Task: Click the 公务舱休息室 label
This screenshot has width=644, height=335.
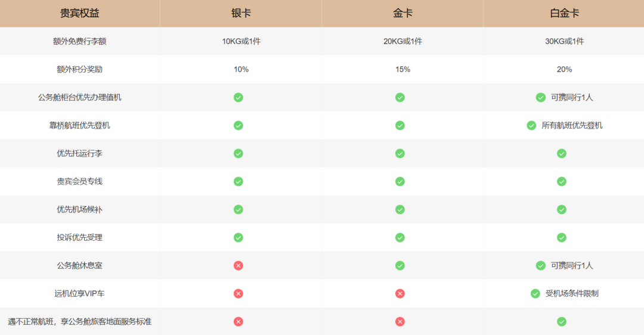Action: [x=80, y=266]
